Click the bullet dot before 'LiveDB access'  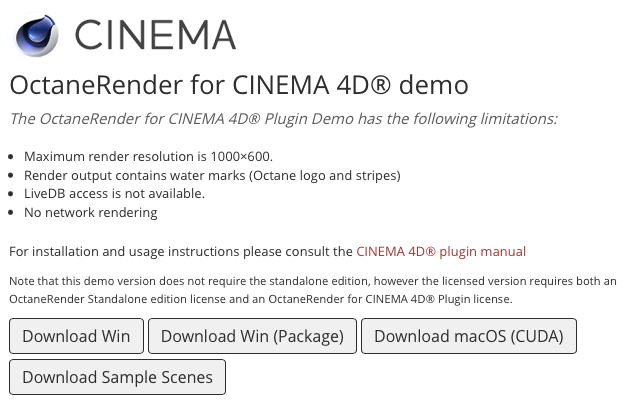coord(11,194)
